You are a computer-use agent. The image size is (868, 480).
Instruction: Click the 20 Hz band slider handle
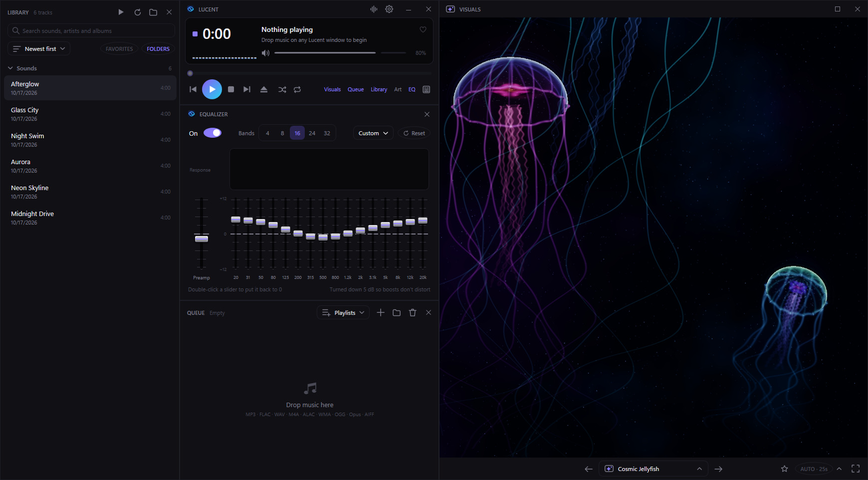pyautogui.click(x=236, y=220)
